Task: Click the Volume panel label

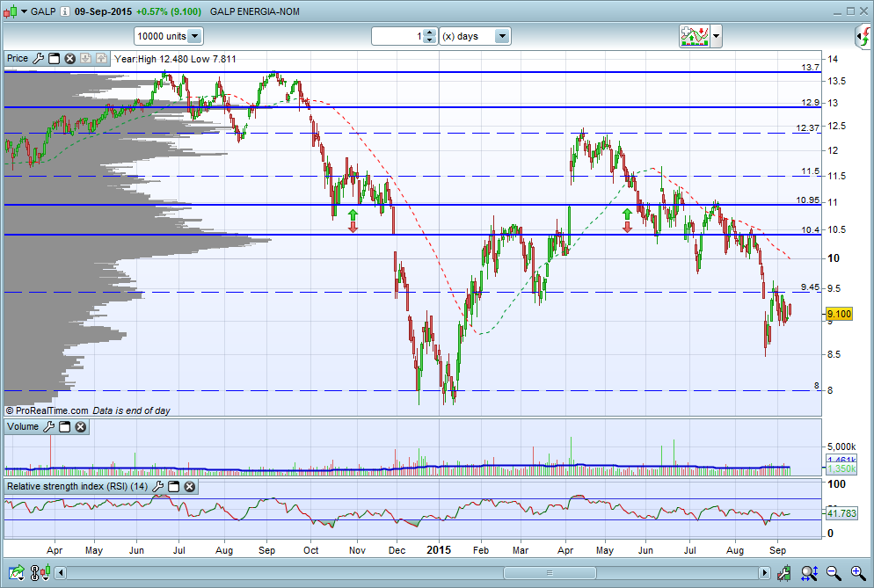Action: (x=23, y=427)
